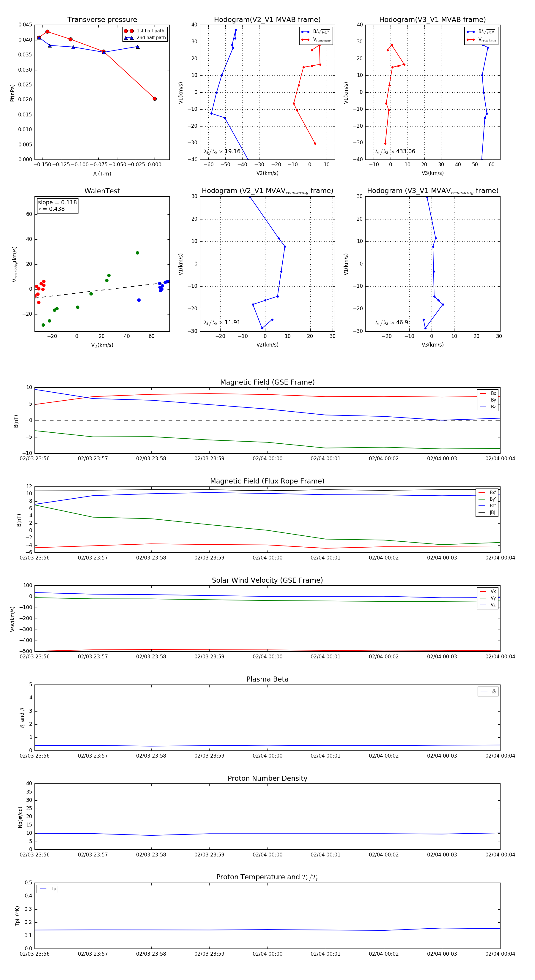Viewport: 535px width, 980px height.
Task: Click the eigenvalue ratio text "11.91"
Action: coord(232,323)
